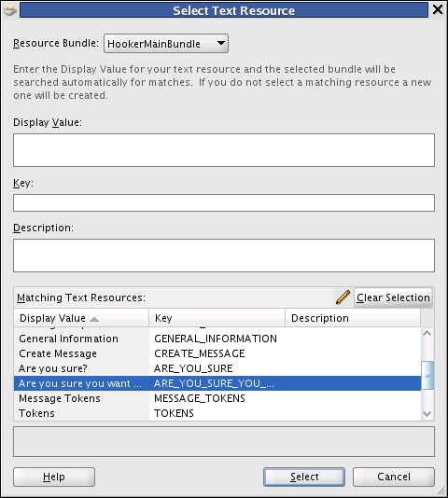Click the scroll down arrow in results table
448x498 pixels.
427,414
